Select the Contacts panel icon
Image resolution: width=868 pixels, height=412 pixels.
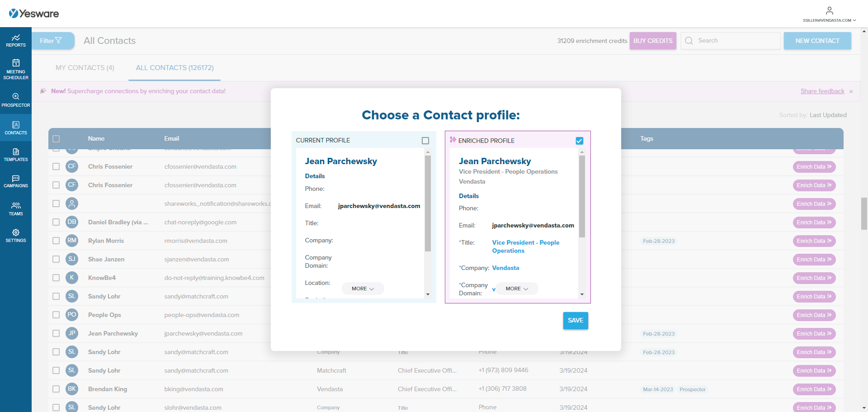tap(16, 128)
